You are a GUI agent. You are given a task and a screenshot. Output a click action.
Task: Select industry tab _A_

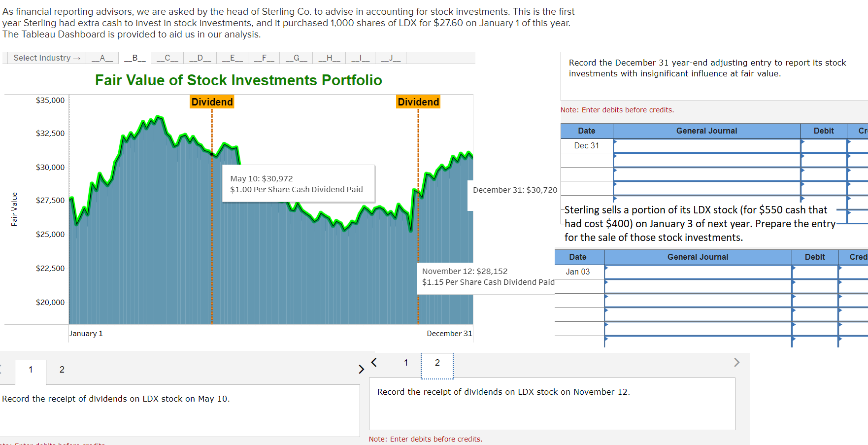pos(102,58)
